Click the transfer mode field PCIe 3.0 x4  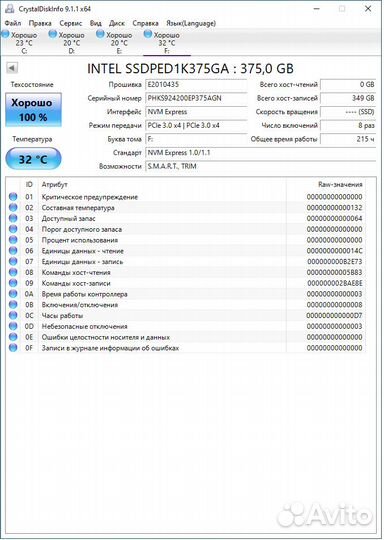[x=196, y=126]
